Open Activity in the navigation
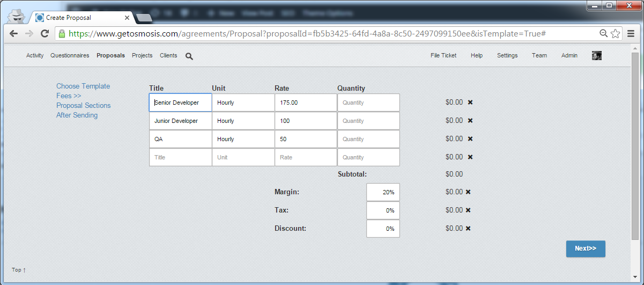The width and height of the screenshot is (644, 285). tap(35, 55)
